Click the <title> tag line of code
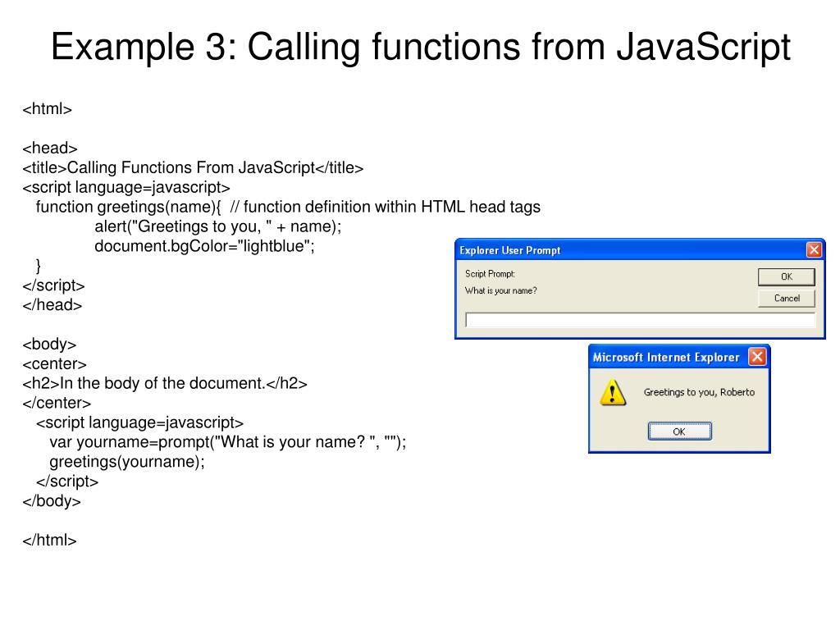 pyautogui.click(x=193, y=167)
